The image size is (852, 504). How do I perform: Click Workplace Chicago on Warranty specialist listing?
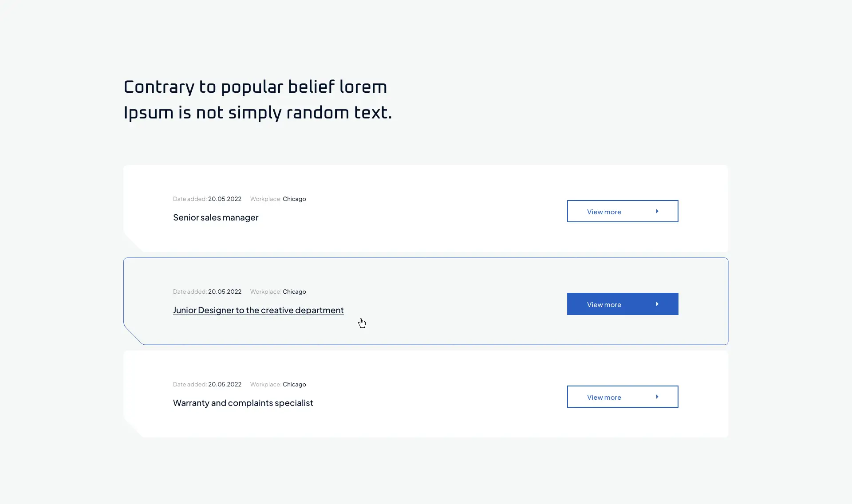pos(294,384)
